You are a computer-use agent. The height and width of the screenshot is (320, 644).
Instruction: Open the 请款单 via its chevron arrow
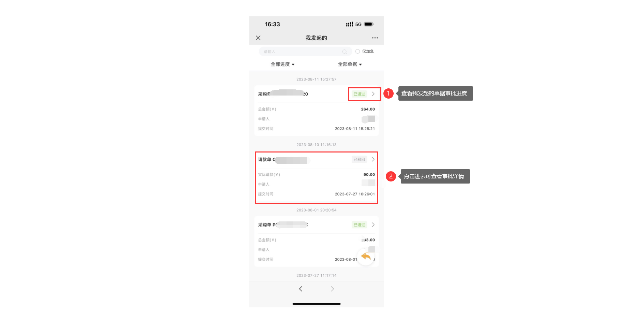point(373,159)
